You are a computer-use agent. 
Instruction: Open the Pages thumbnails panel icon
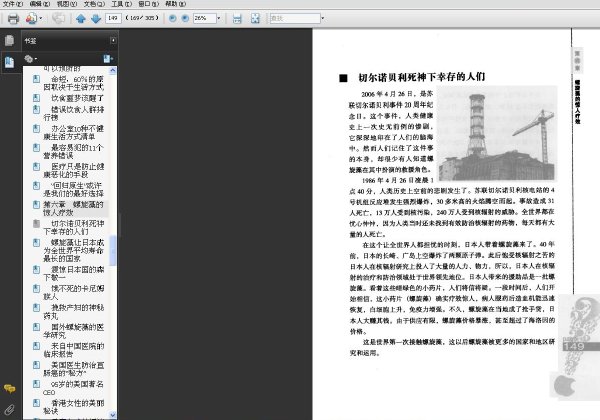[9, 40]
